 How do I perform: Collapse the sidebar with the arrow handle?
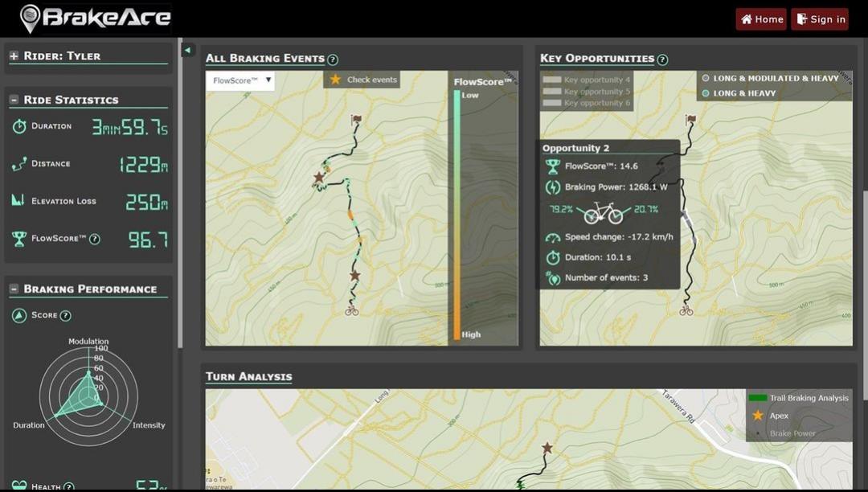point(188,50)
